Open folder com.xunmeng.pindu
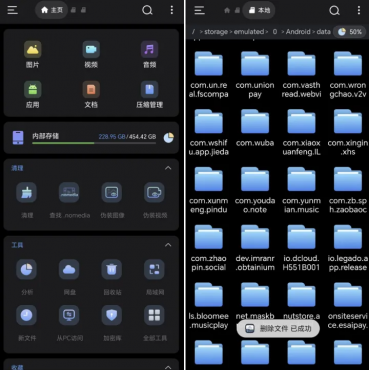This screenshot has height=370, width=369. click(209, 191)
